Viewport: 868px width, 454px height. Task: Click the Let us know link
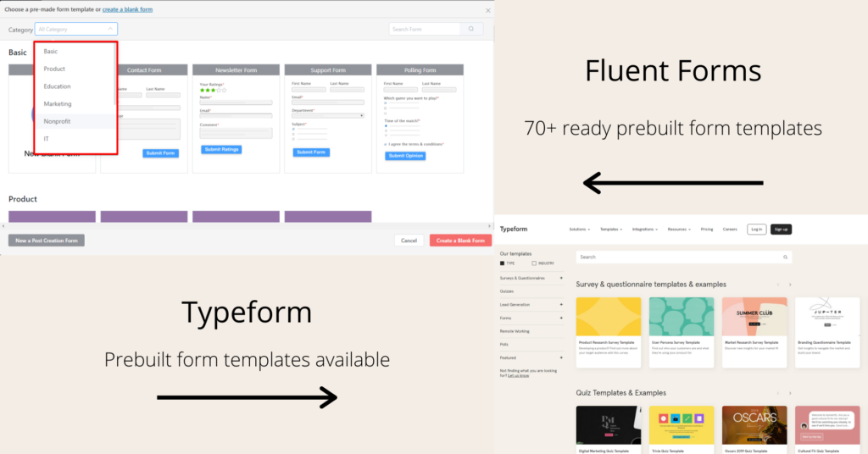[x=518, y=375]
